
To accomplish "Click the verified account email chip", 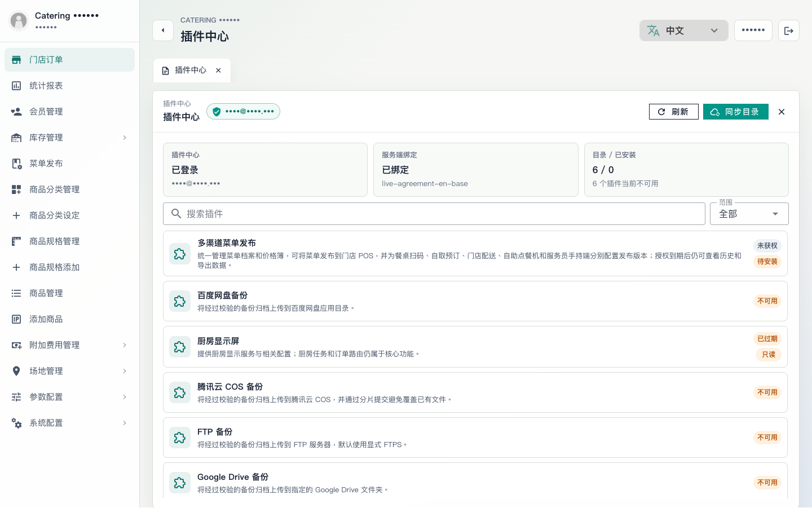I will tap(243, 112).
